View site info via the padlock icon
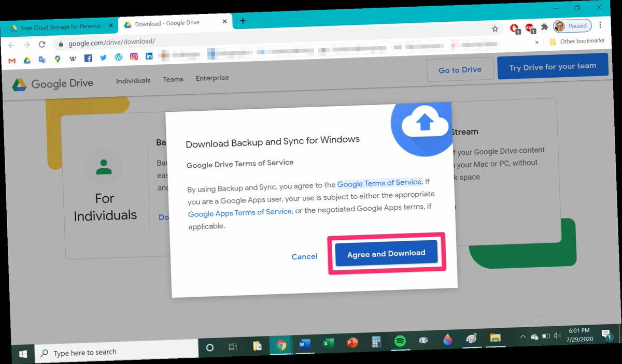 click(61, 43)
